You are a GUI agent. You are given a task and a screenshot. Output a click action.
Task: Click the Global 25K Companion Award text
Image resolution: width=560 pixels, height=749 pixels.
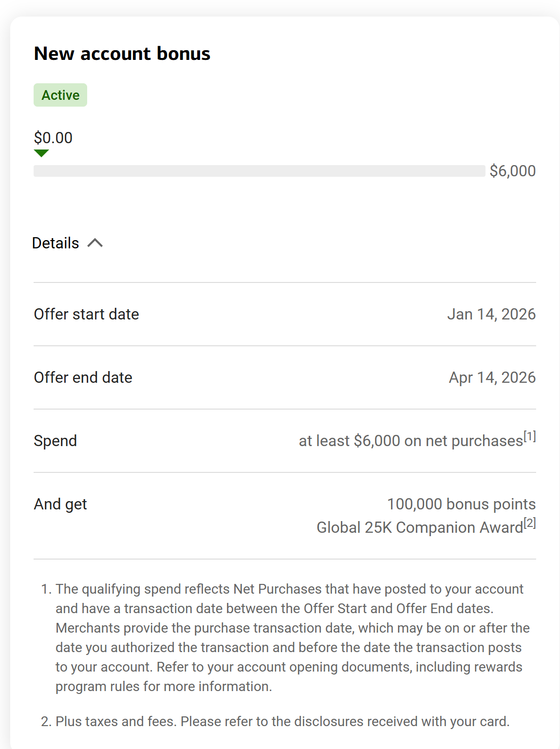click(x=420, y=527)
